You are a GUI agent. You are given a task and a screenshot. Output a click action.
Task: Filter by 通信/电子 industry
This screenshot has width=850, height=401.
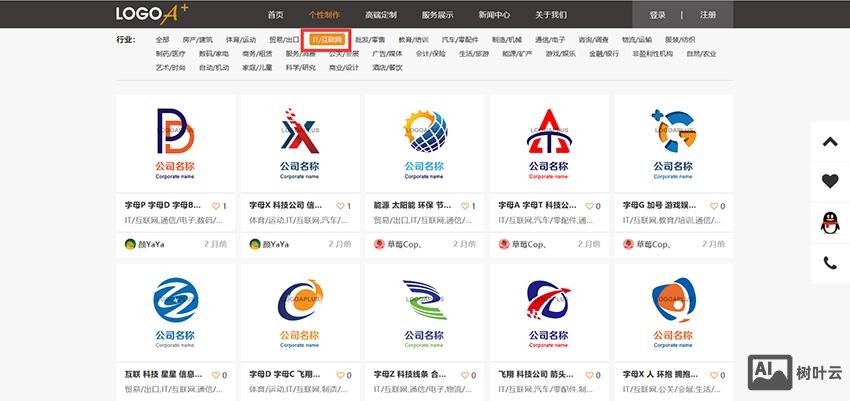tap(550, 40)
